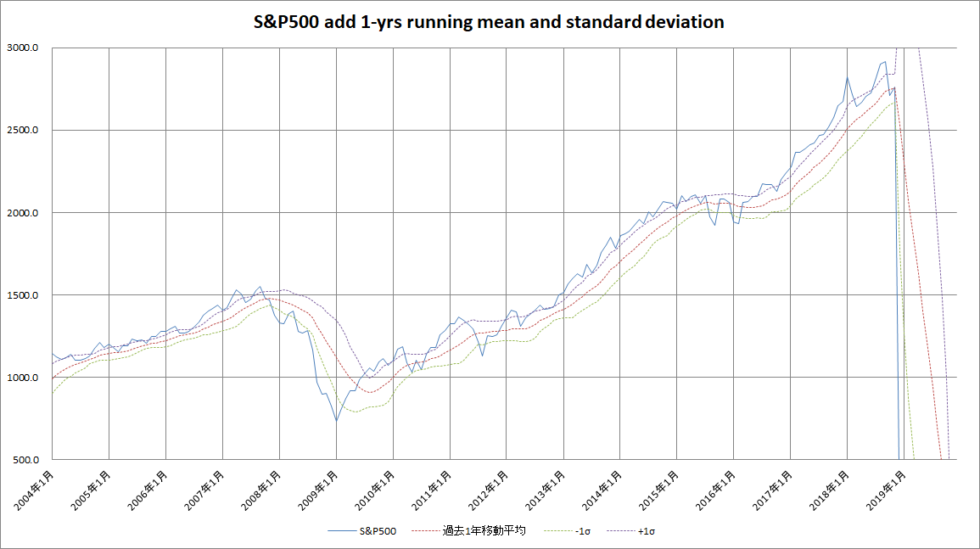The height and width of the screenshot is (549, 980).
Task: Click the 2000.0 y-axis label
Action: point(23,213)
